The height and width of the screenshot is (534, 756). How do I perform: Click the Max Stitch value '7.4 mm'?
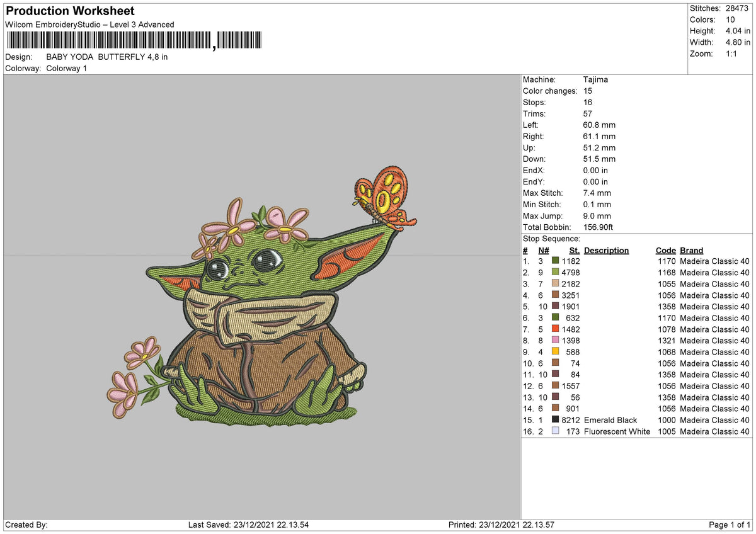tap(597, 193)
